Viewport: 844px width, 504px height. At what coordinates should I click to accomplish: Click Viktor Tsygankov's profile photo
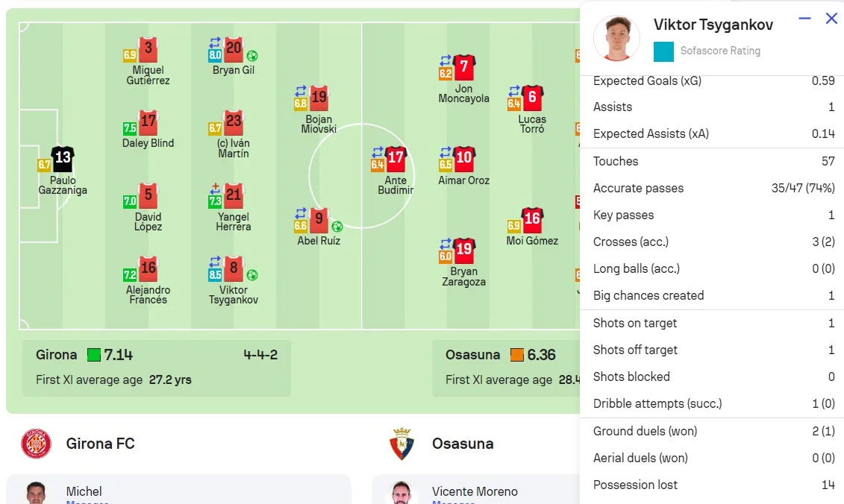pyautogui.click(x=616, y=37)
